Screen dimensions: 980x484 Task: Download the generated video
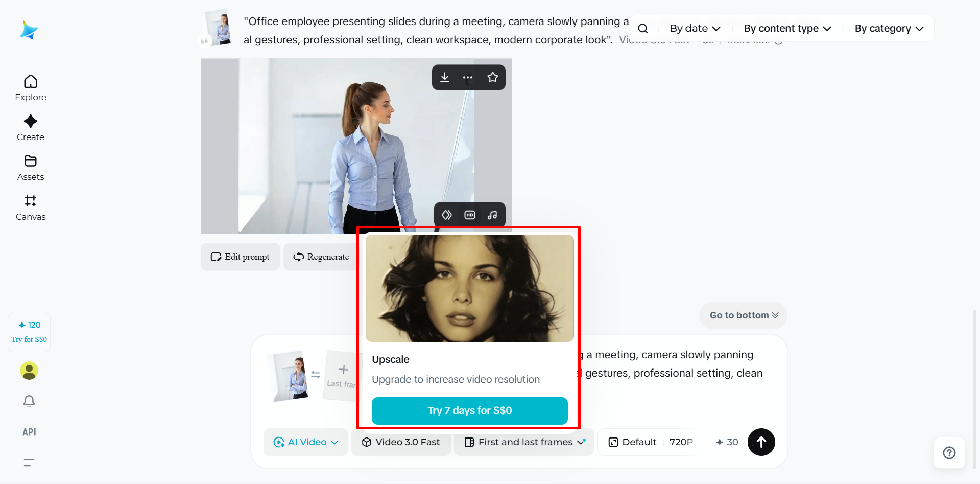pos(445,77)
